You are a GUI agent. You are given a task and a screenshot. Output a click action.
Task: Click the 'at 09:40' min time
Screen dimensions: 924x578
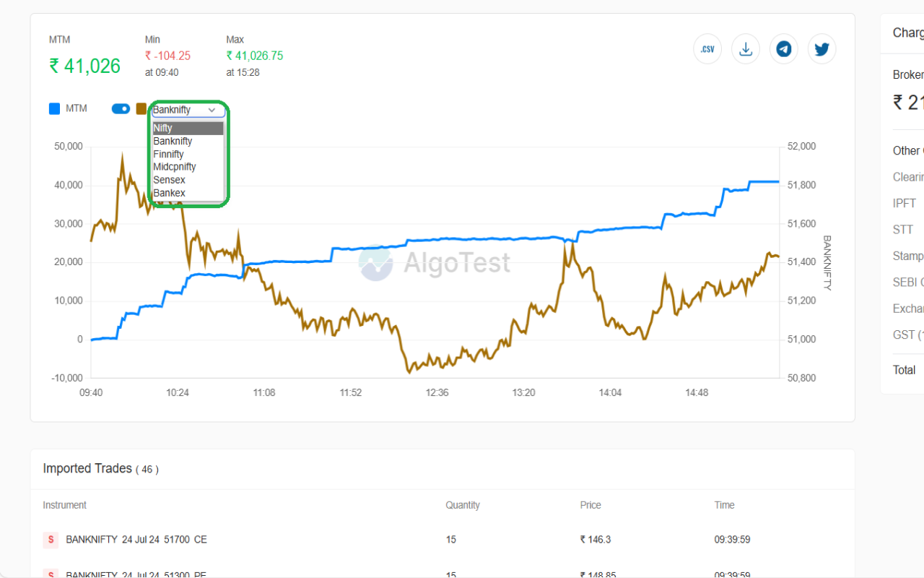162,72
